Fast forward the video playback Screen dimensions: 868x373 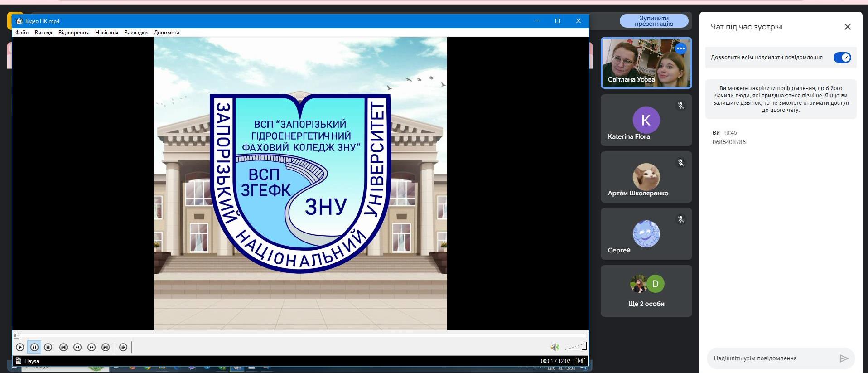tap(92, 347)
